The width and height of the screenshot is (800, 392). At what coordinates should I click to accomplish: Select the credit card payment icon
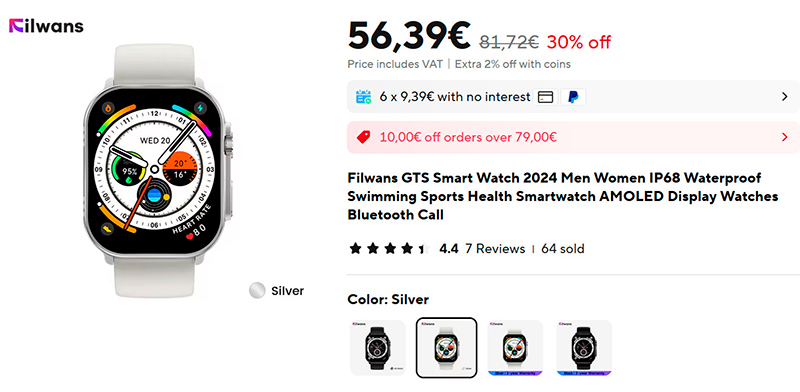pos(545,96)
